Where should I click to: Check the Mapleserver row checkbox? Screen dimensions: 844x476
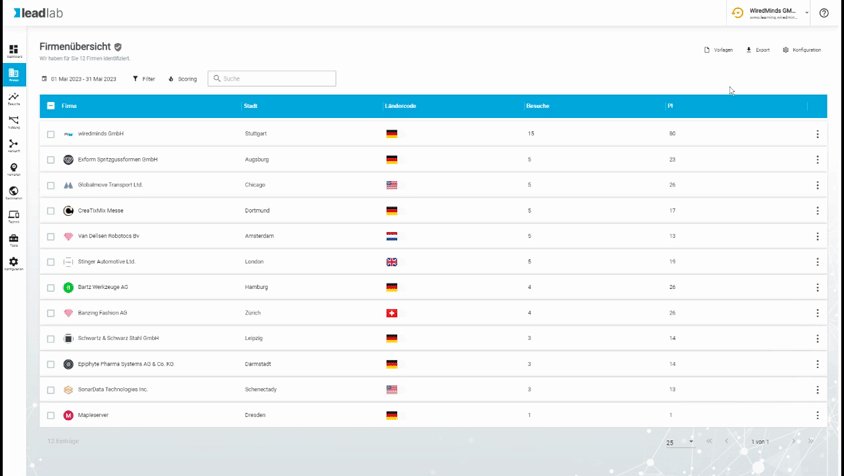tap(51, 416)
